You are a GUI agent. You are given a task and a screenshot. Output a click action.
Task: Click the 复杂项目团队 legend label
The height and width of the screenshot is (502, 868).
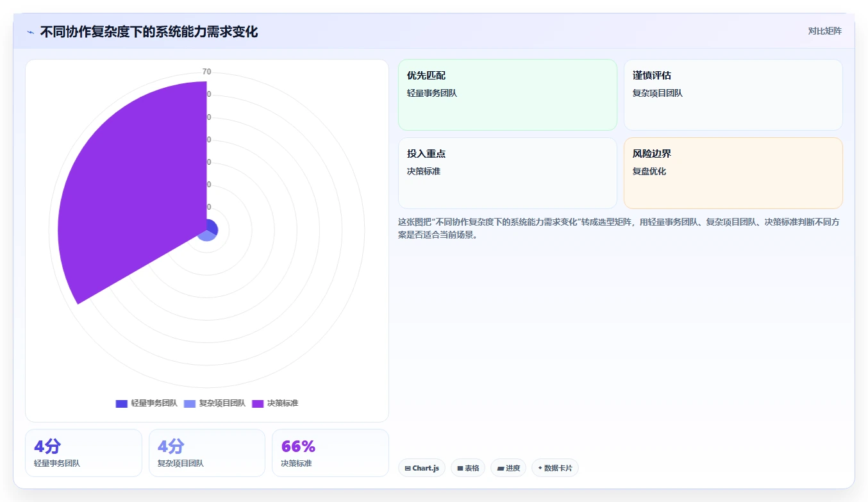coord(222,403)
